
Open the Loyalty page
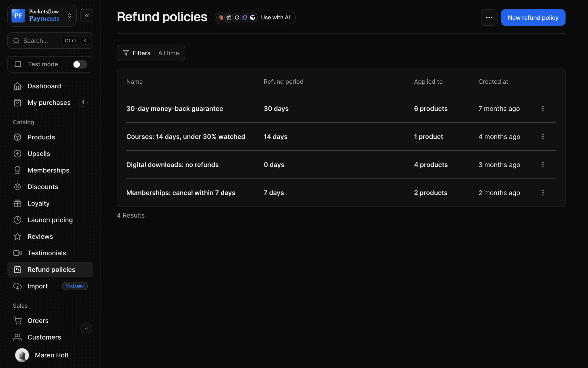coord(50,203)
